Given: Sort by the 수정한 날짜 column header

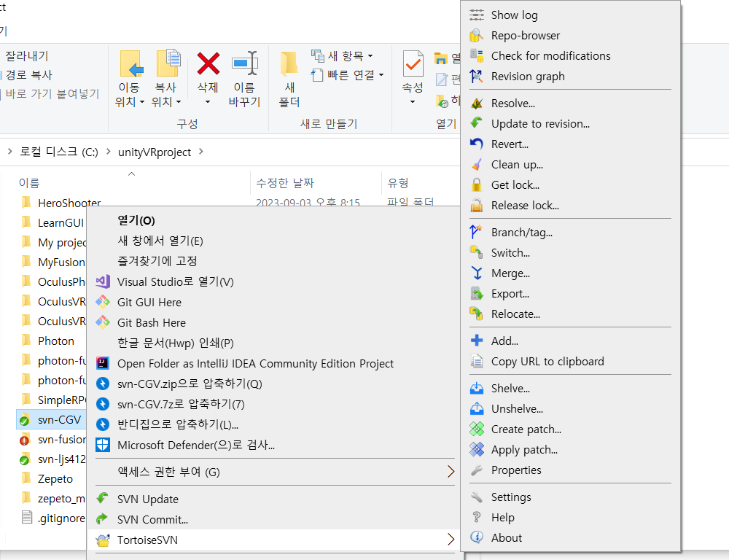Looking at the screenshot, I should (285, 183).
